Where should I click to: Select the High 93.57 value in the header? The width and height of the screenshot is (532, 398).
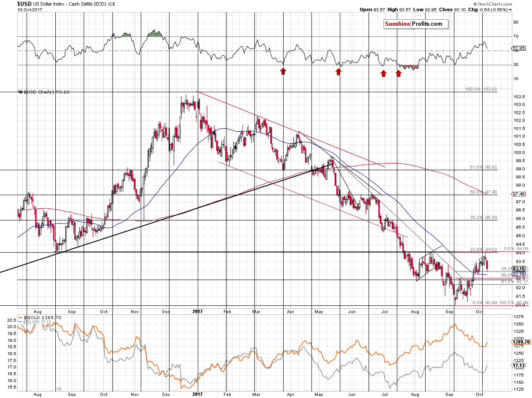point(399,9)
